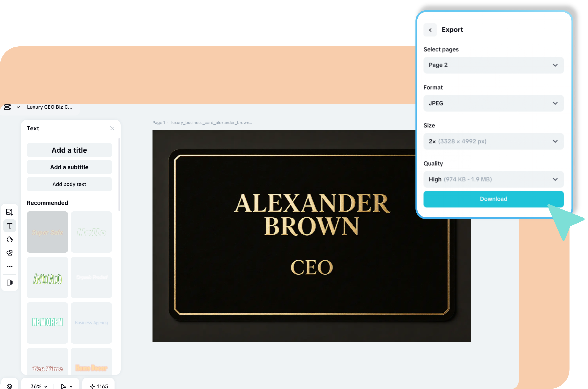
Task: Open the stickers panel icon
Action: [x=10, y=239]
